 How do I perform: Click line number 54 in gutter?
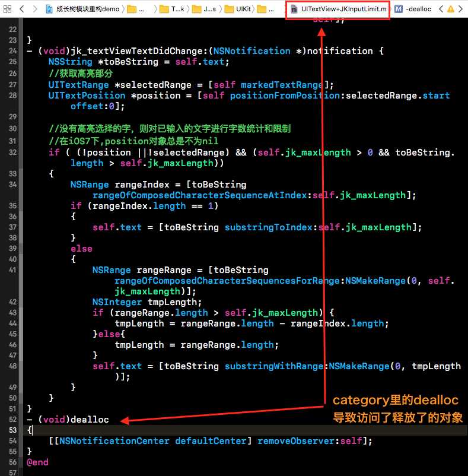click(x=12, y=441)
